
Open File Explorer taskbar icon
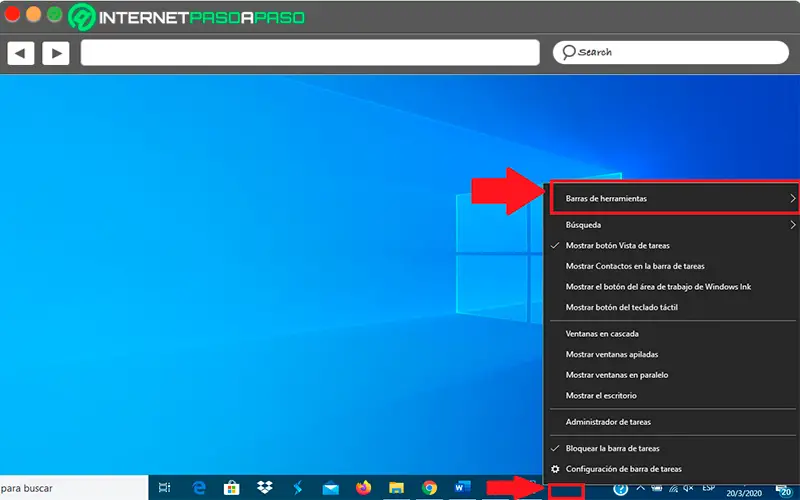click(396, 488)
